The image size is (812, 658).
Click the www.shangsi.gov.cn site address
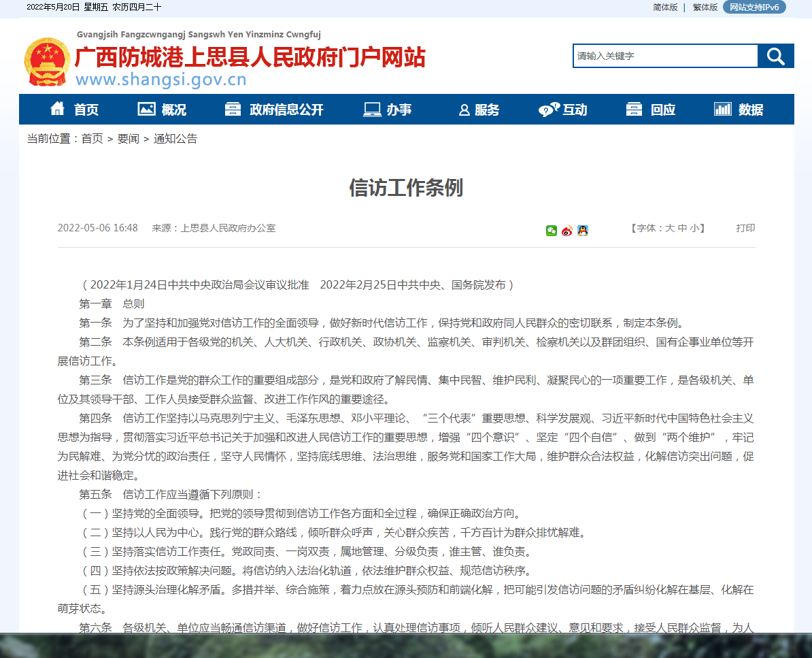pos(161,80)
